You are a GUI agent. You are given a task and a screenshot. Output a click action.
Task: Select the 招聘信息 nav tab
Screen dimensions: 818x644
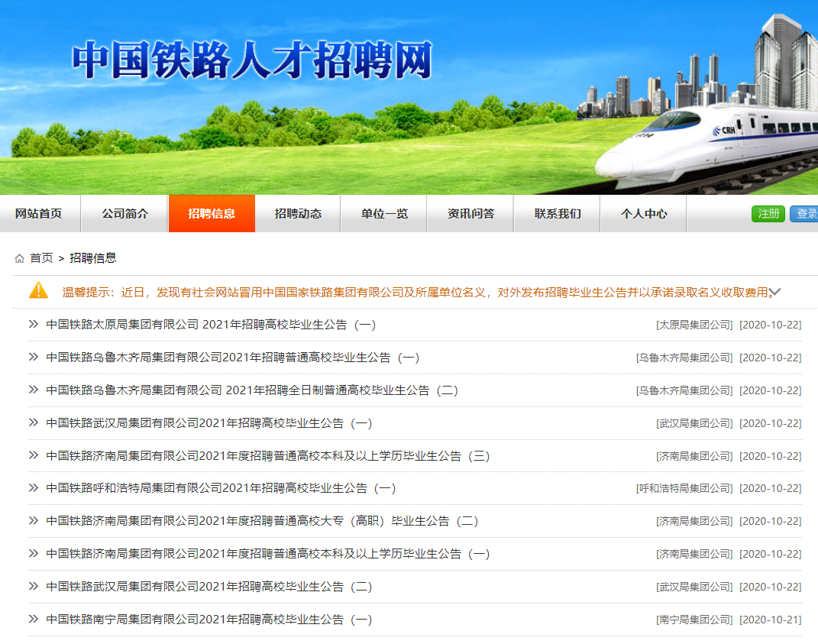click(x=212, y=213)
